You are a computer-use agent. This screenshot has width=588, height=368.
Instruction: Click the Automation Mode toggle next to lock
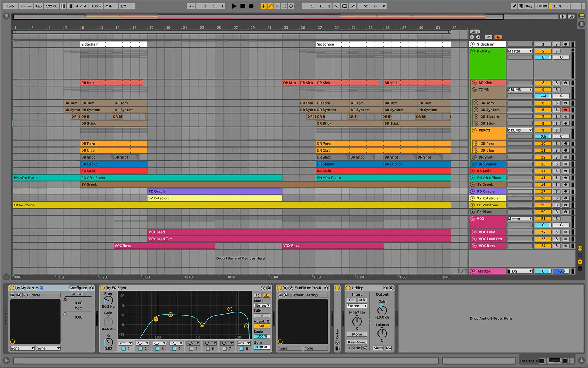[488, 37]
